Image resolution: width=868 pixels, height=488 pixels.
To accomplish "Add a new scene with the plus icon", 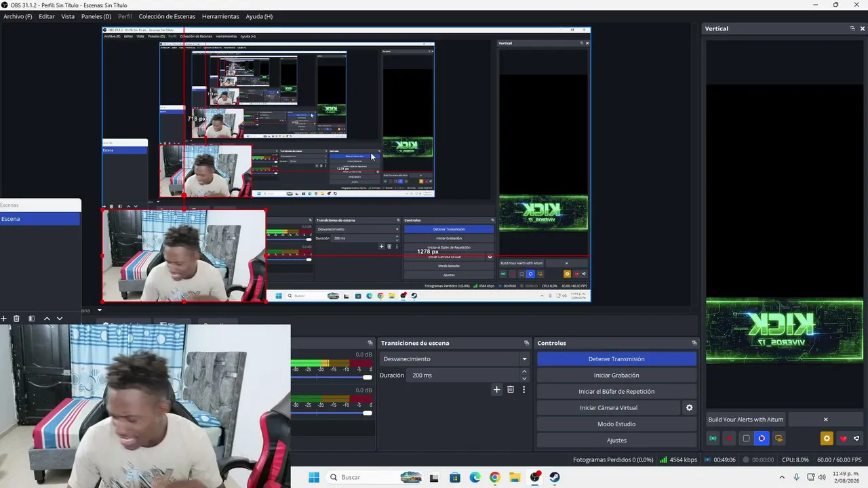I will (3, 319).
